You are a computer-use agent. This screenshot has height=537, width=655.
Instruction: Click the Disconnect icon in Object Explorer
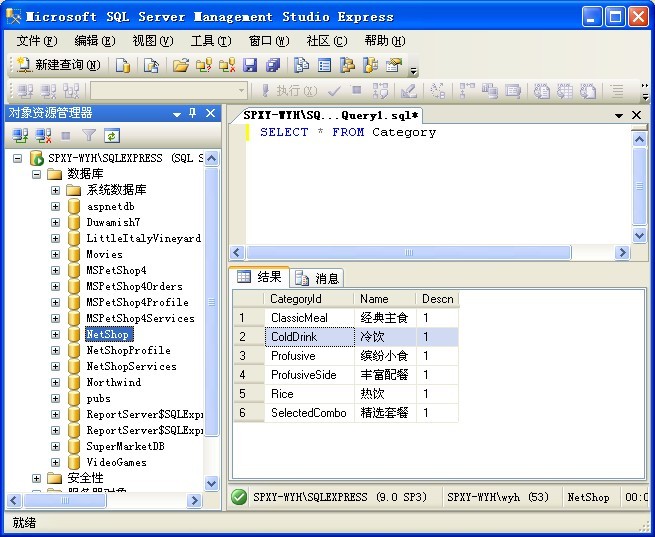point(43,135)
